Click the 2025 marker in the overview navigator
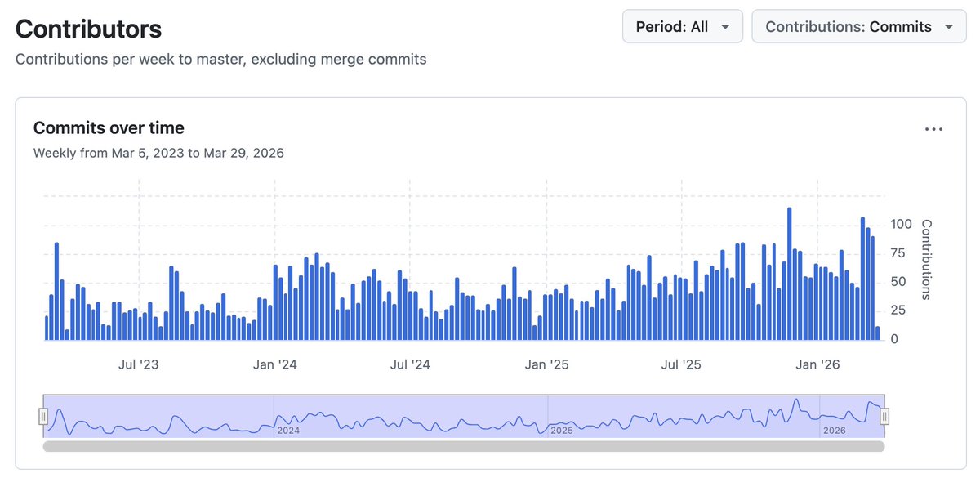Image resolution: width=980 pixels, height=478 pixels. pyautogui.click(x=562, y=430)
